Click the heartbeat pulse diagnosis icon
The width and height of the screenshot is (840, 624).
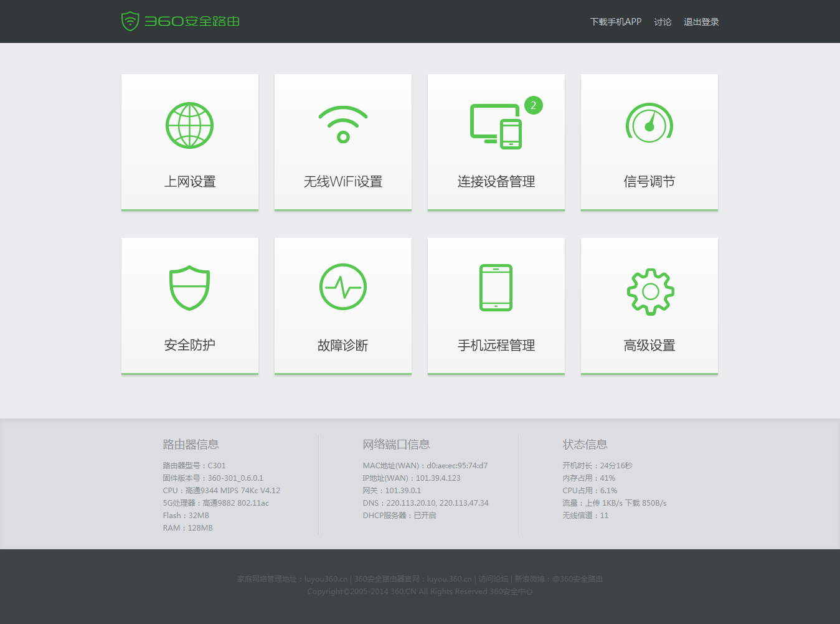[x=342, y=287]
